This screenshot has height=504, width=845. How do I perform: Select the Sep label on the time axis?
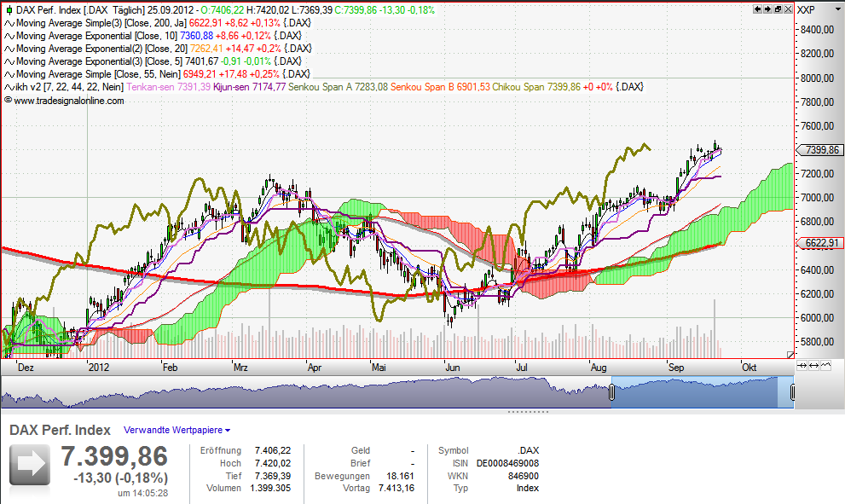[x=675, y=367]
